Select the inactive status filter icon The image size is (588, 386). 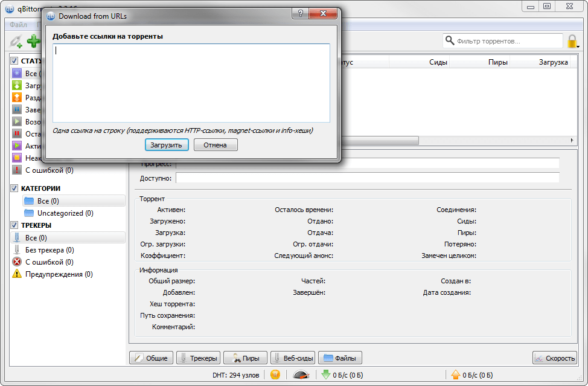17,158
